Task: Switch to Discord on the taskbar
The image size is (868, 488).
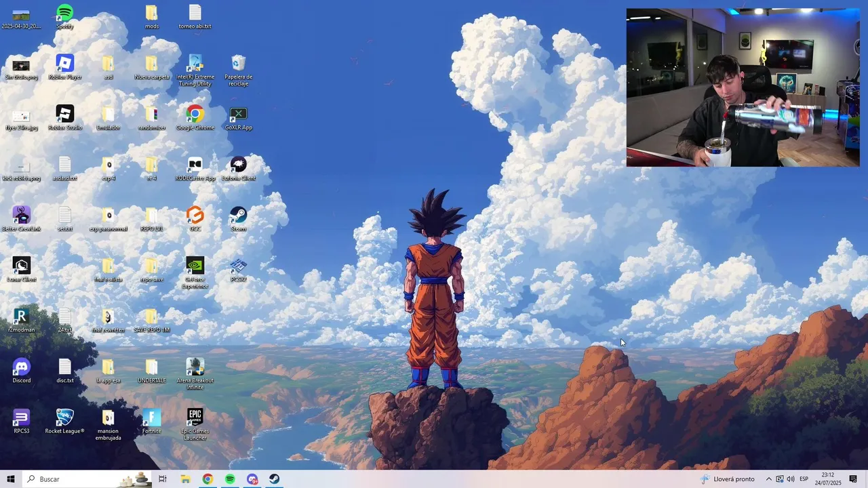Action: (252, 479)
